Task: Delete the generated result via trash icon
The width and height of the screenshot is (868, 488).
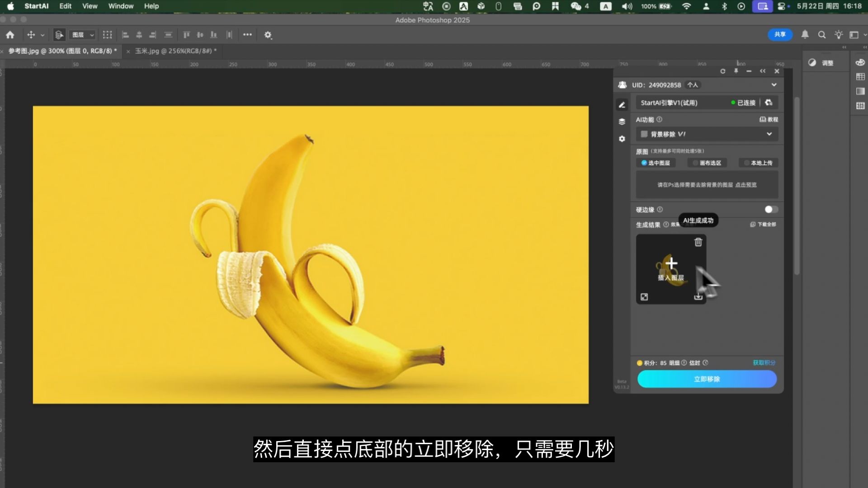Action: 698,243
